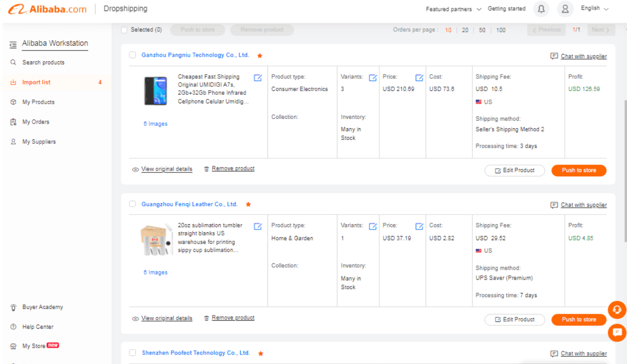Click the Buyer Academy lightbulb icon
The image size is (627, 364).
tap(13, 307)
